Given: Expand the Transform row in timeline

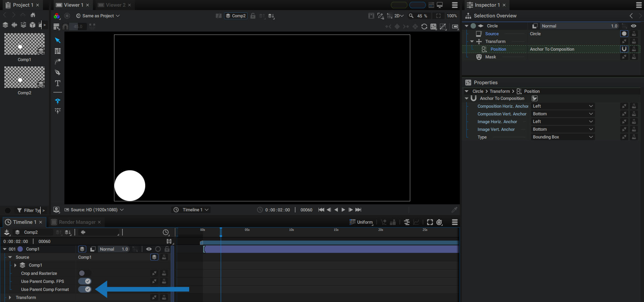Looking at the screenshot, I should pos(10,297).
